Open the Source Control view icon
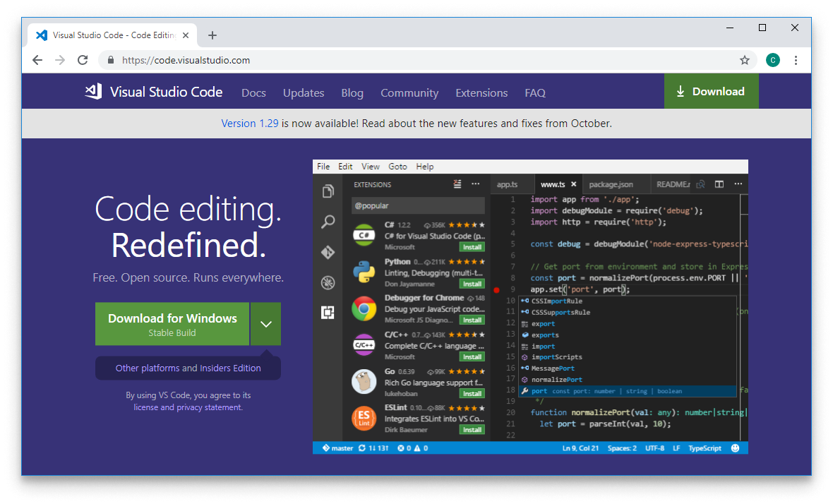 point(327,252)
